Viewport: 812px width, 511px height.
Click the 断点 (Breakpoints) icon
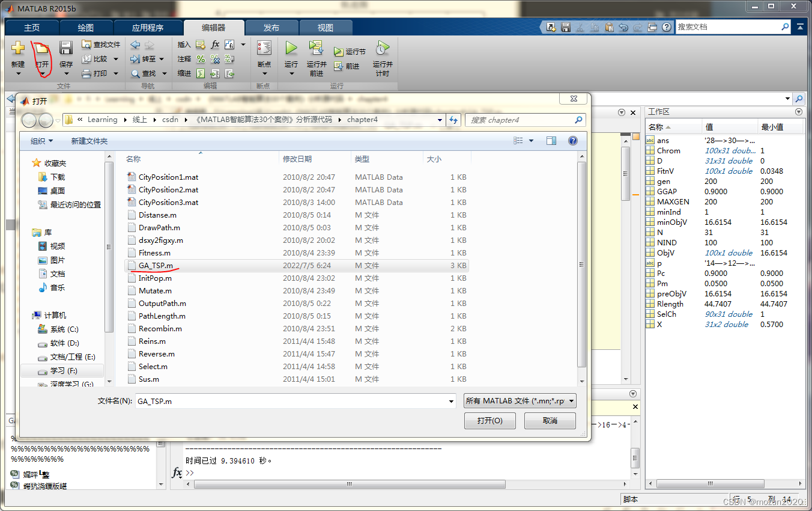(264, 49)
